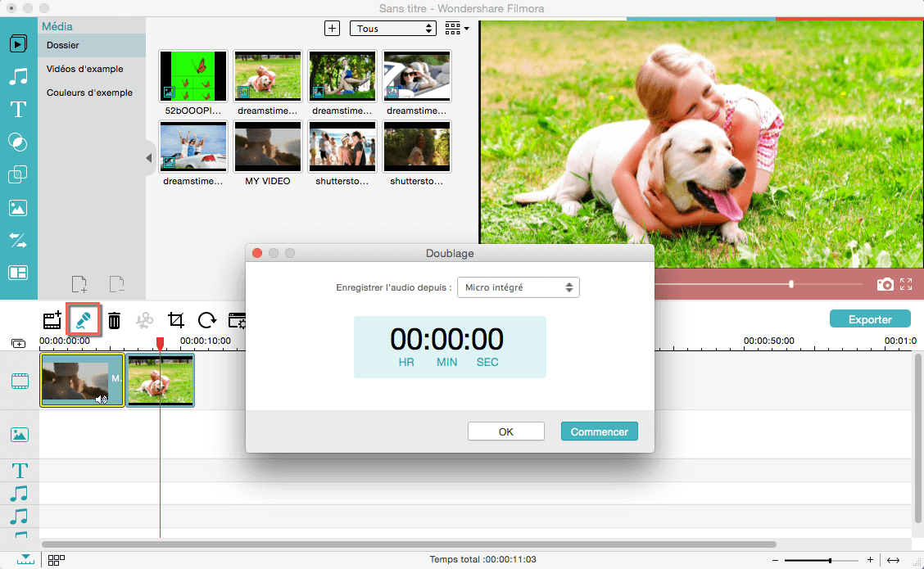Select the crop tool in timeline toolbar

point(175,320)
